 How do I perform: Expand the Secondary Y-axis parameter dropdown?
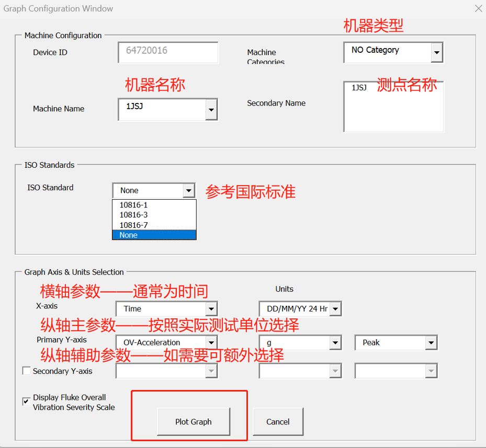pyautogui.click(x=211, y=370)
